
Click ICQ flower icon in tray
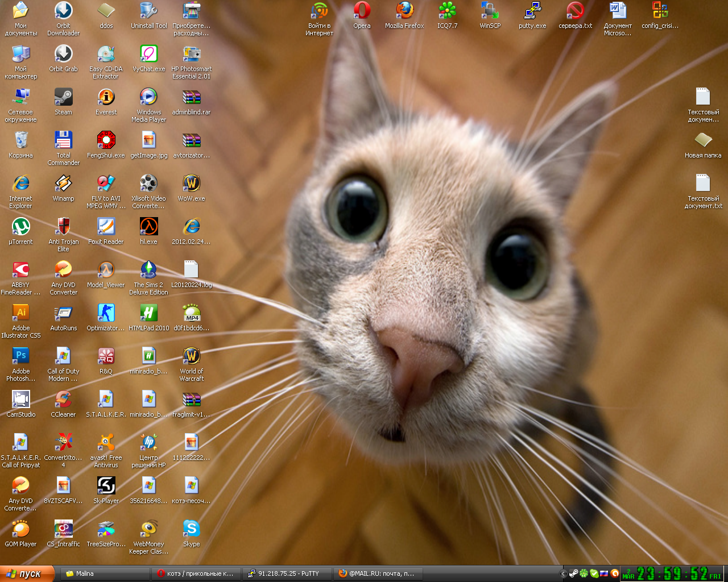coord(584,573)
